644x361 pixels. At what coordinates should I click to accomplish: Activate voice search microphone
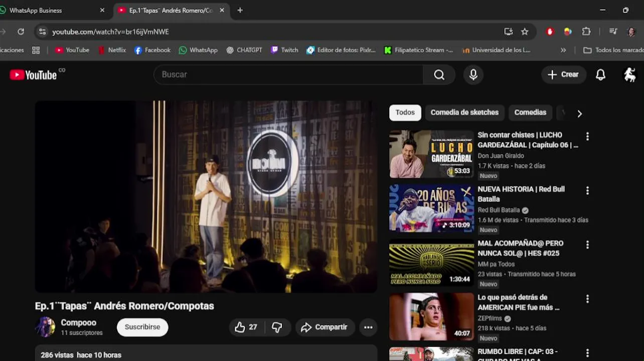coord(473,75)
